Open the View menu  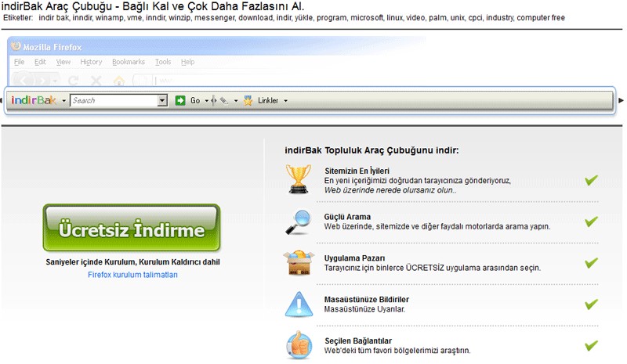click(63, 62)
